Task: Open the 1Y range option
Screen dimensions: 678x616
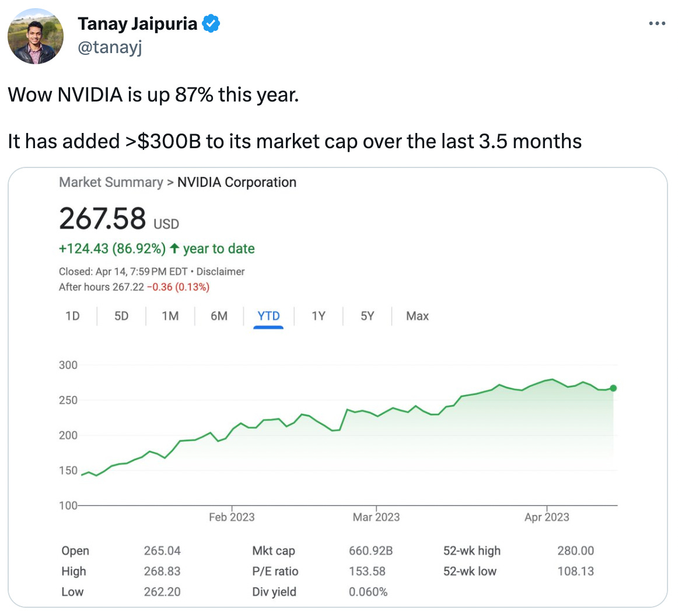Action: tap(318, 316)
